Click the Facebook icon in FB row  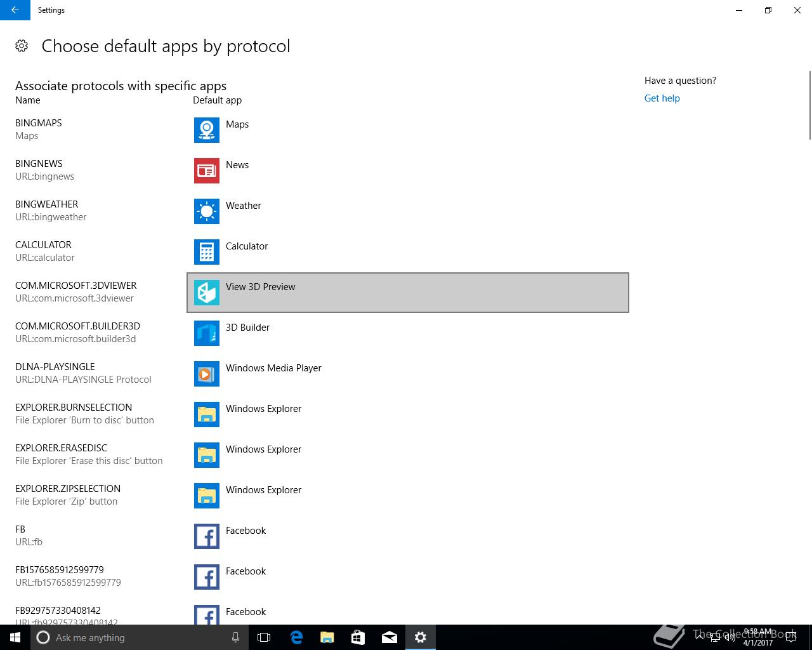[207, 536]
